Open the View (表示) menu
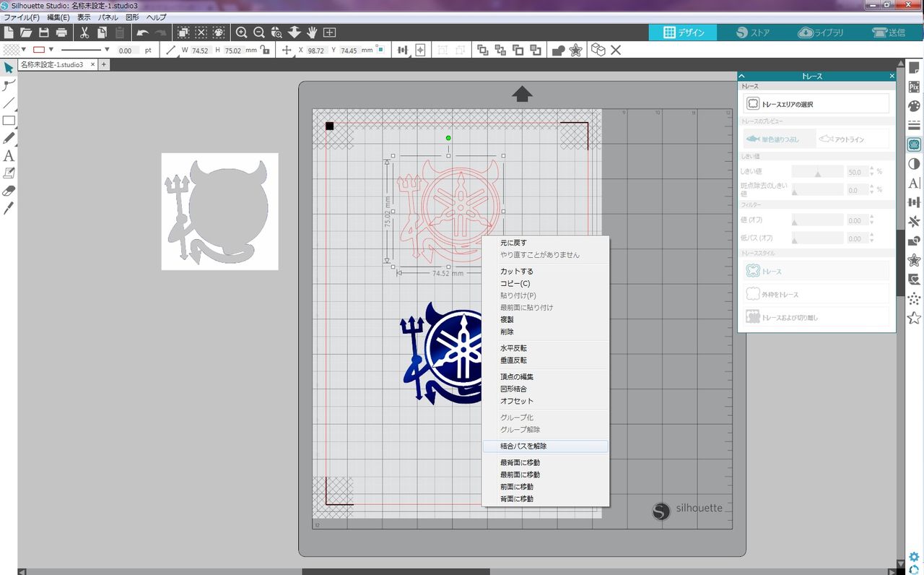This screenshot has width=924, height=575. point(84,17)
